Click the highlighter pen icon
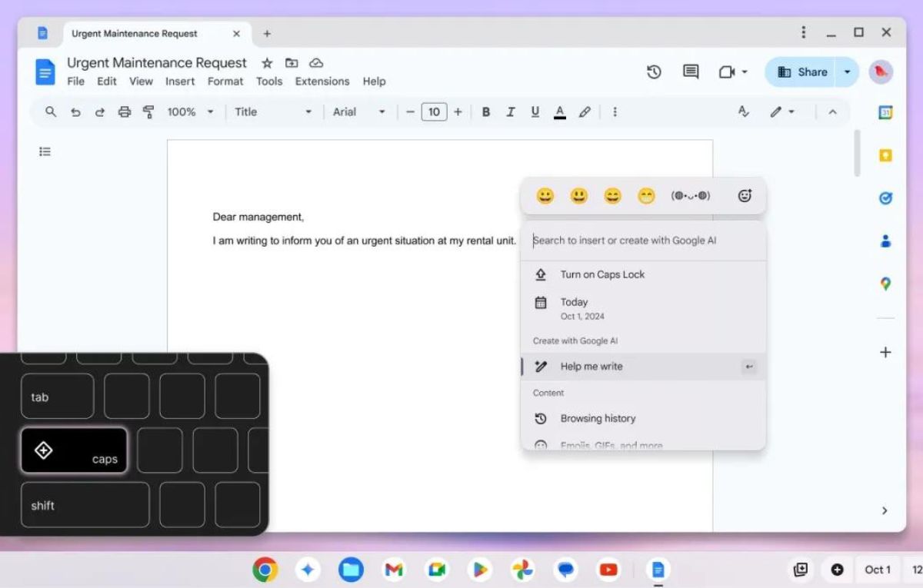923x588 pixels. pyautogui.click(x=585, y=111)
